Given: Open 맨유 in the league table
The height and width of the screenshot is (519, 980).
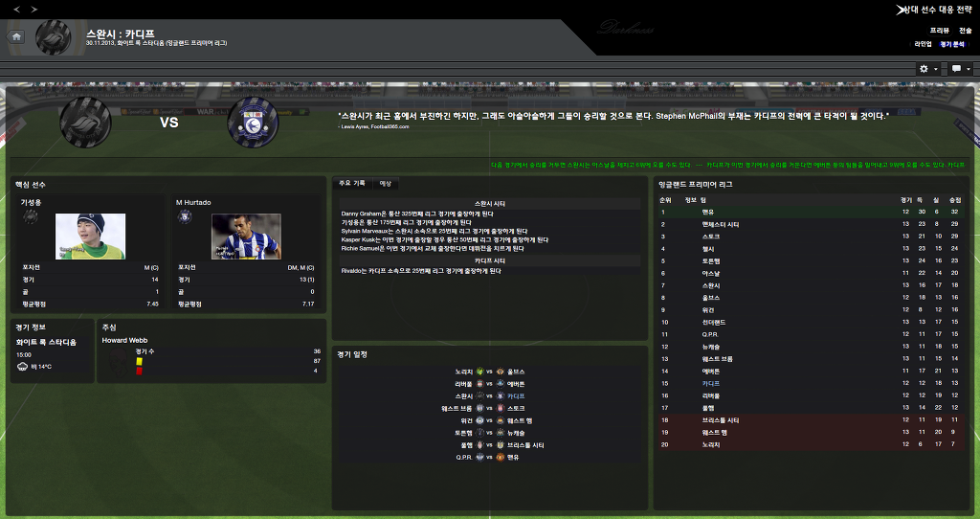Looking at the screenshot, I should click(707, 212).
